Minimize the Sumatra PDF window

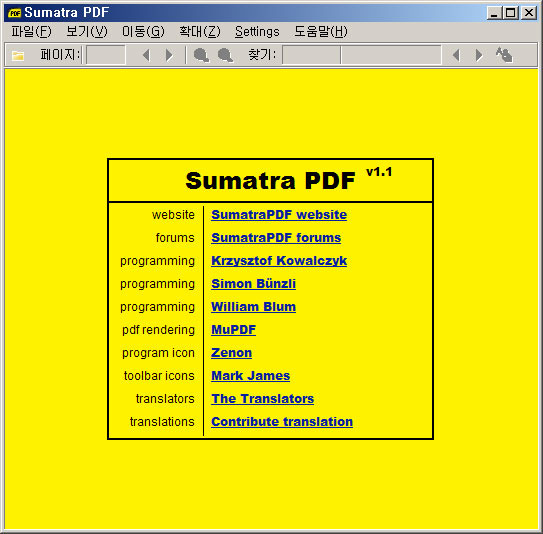[494, 13]
